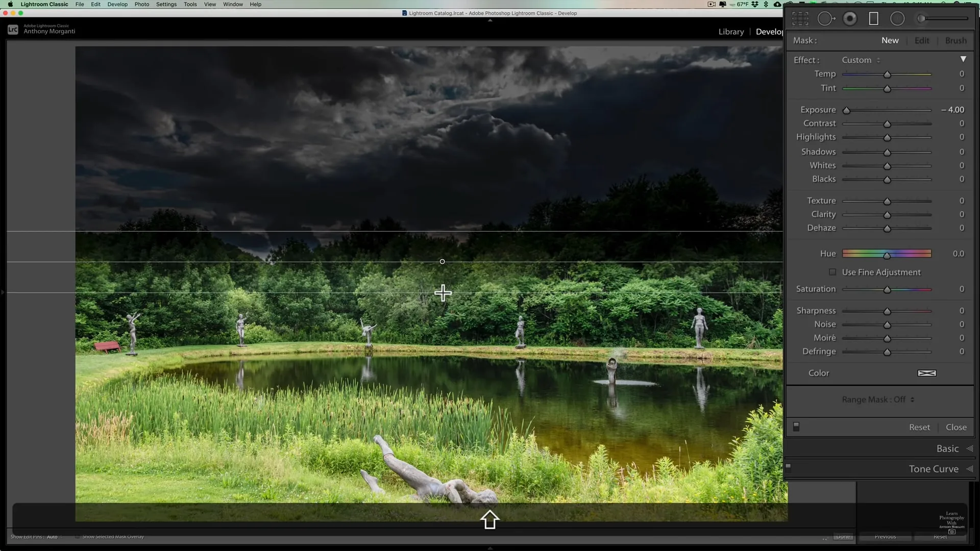The height and width of the screenshot is (551, 980).
Task: Click the graduated filter center pin
Action: (x=442, y=262)
